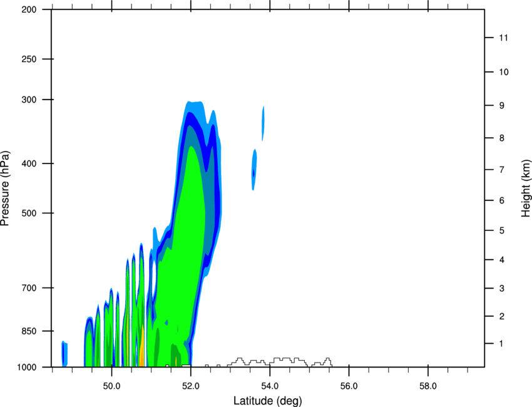
Task: Click the 56.0 latitude tick label
Action: (x=349, y=386)
